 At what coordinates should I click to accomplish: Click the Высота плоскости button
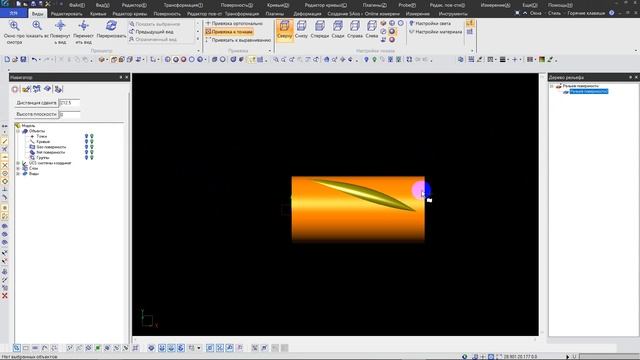coord(36,114)
